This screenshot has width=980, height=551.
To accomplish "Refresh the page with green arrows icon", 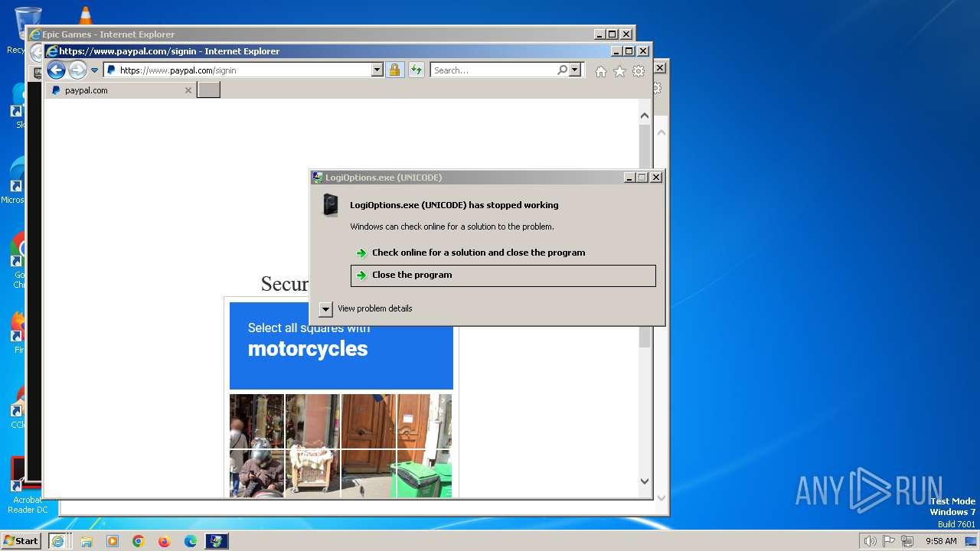I will [416, 70].
